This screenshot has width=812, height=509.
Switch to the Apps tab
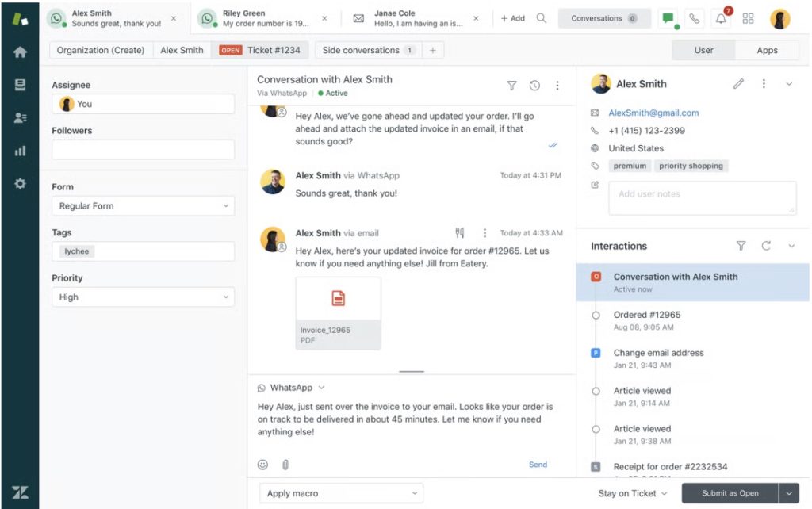pyautogui.click(x=766, y=49)
